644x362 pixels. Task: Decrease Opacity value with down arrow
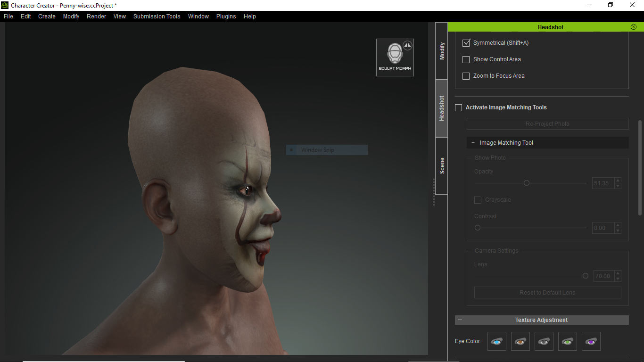coord(618,186)
